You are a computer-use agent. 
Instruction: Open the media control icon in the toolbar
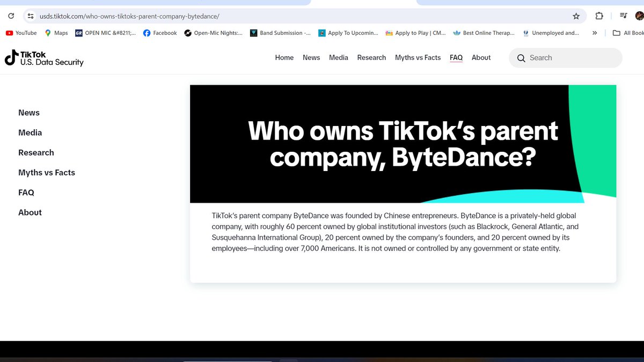623,16
